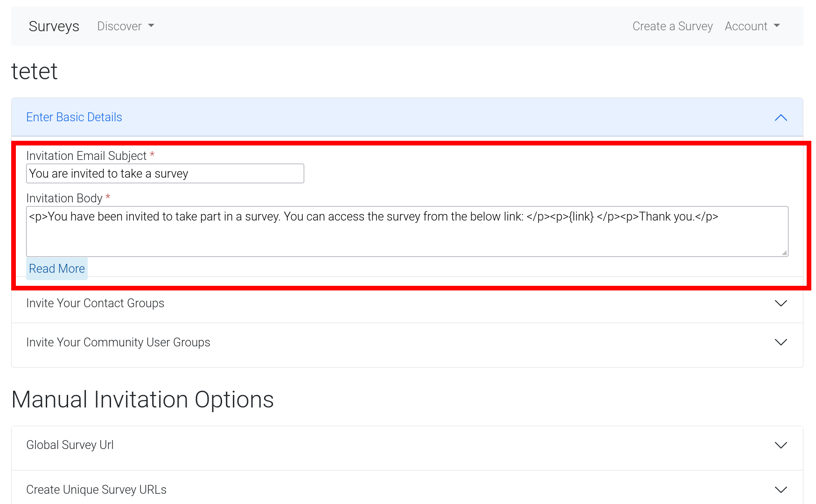Click the Invitation Body resize handle
The height and width of the screenshot is (504, 816).
point(784,253)
